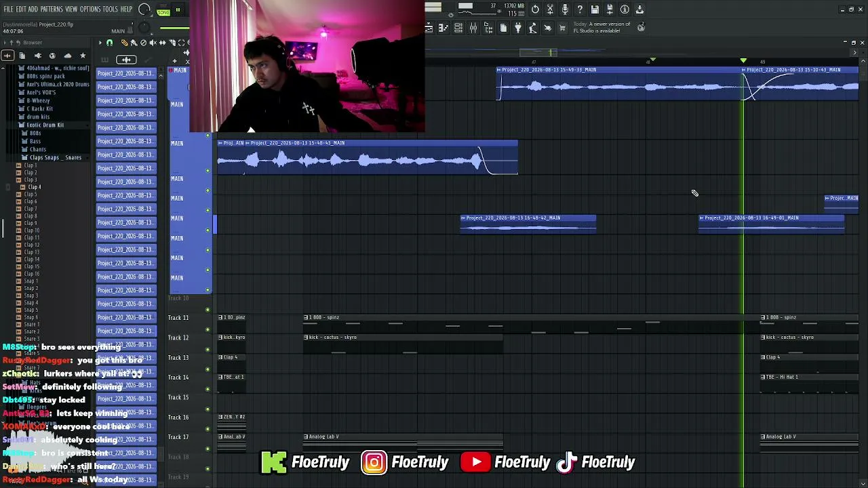
Task: Select the audio clips tab in picker
Action: pos(125,60)
